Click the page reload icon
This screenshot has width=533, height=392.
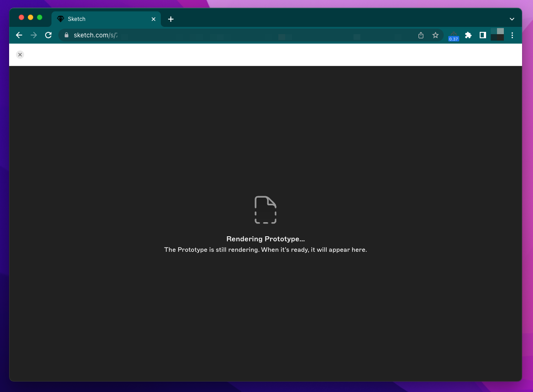(x=48, y=35)
